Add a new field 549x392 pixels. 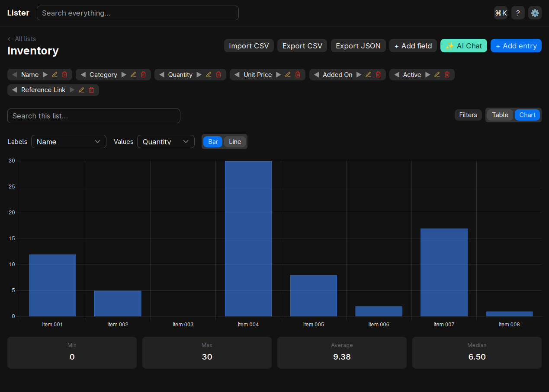point(413,46)
